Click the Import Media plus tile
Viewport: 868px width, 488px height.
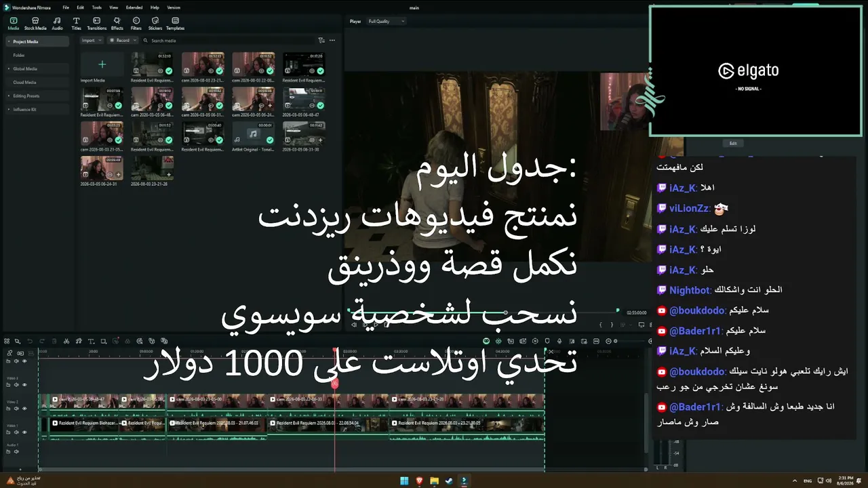click(x=102, y=64)
